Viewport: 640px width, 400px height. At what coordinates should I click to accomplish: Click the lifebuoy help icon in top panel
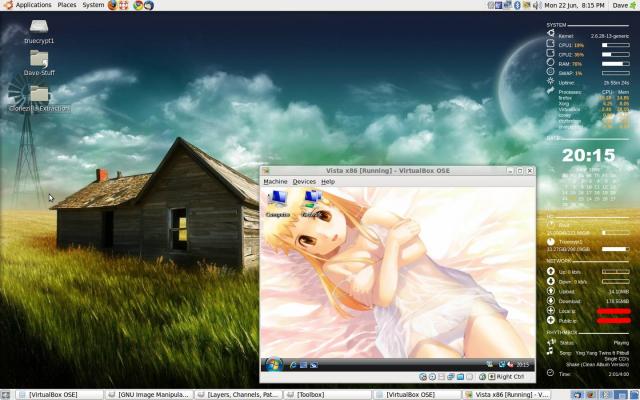[123, 5]
